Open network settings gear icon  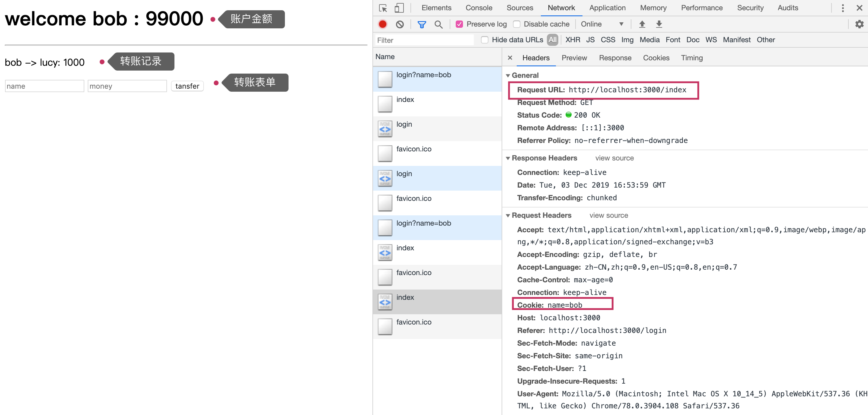[x=859, y=24]
